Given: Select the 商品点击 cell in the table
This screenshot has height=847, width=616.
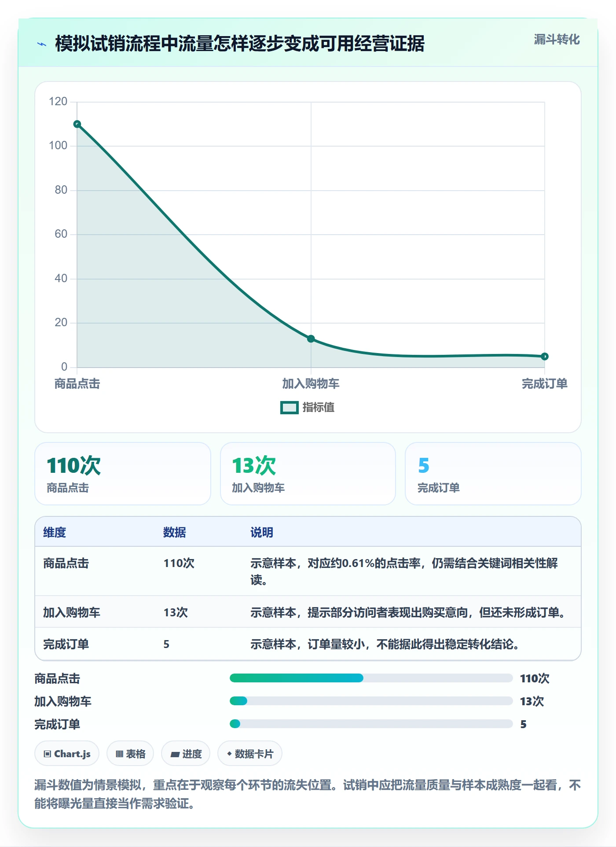Looking at the screenshot, I should [66, 563].
